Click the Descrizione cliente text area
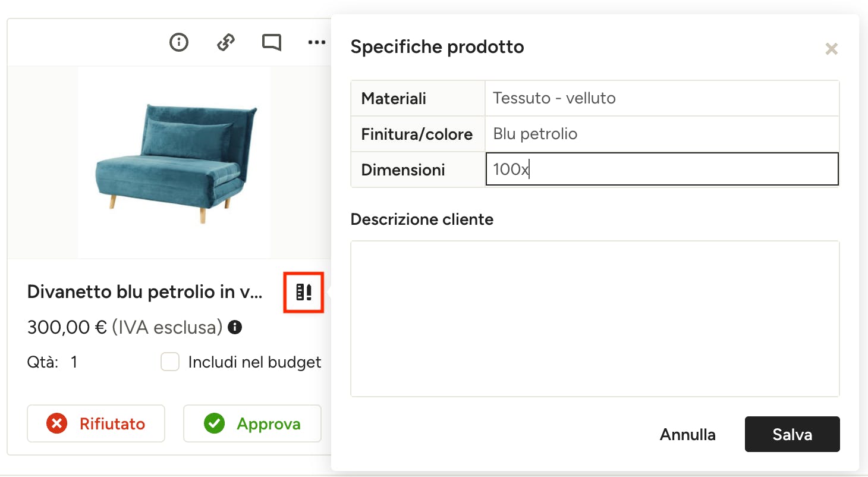Image resolution: width=868 pixels, height=477 pixels. [x=595, y=318]
